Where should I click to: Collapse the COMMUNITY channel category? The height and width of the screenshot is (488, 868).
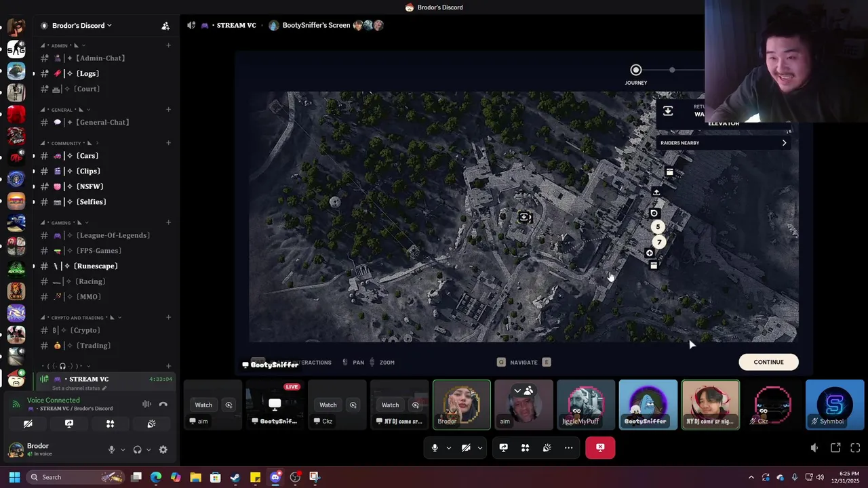(68, 143)
